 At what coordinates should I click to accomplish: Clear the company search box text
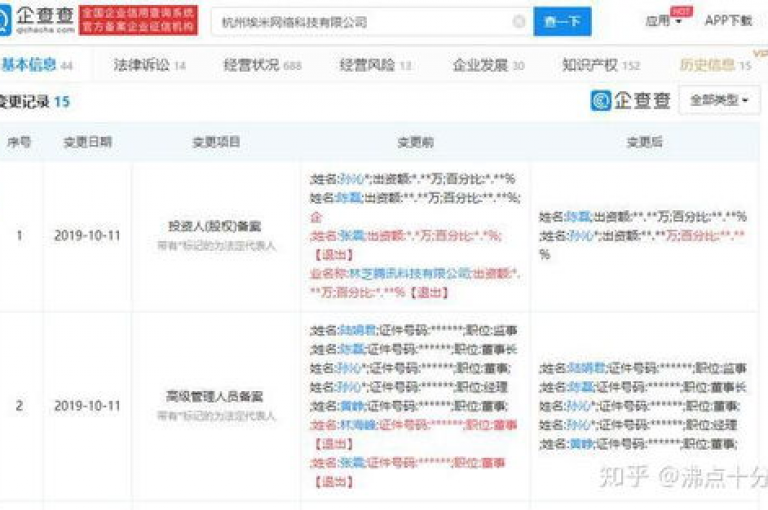(519, 22)
